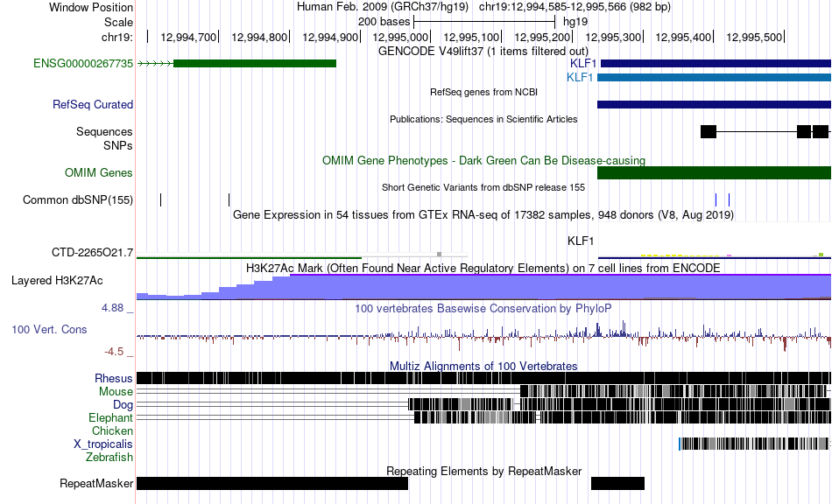
Task: Click Multiz Alignments of 100 Vertebrates title
Action: [x=483, y=367]
